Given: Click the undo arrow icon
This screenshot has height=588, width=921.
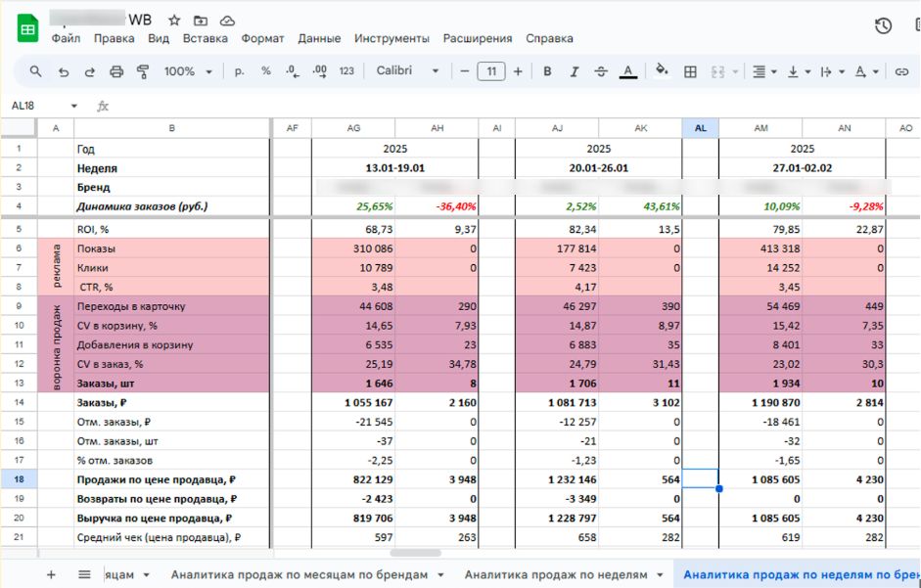Looking at the screenshot, I should [64, 71].
